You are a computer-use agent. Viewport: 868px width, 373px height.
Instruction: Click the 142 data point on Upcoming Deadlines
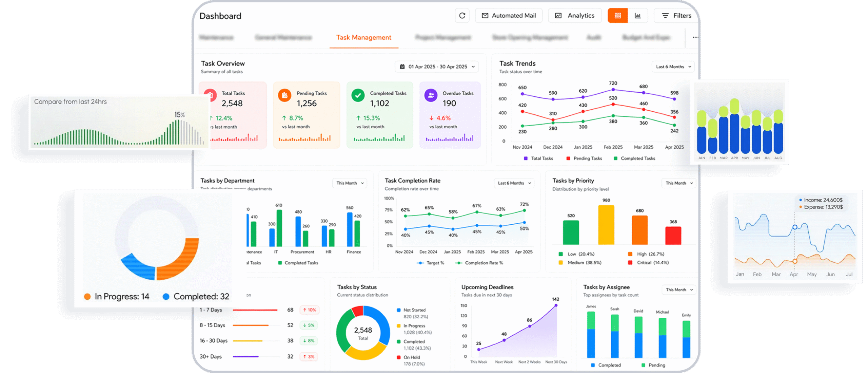[555, 305]
